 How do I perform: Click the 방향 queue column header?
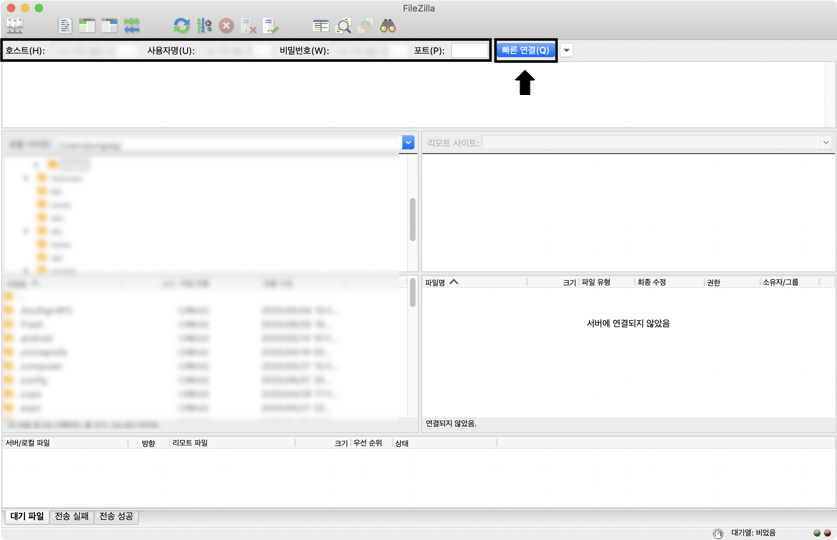(x=148, y=443)
